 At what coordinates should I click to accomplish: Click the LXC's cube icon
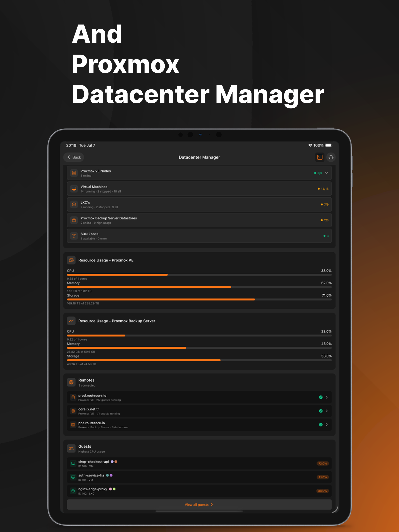[x=74, y=204]
